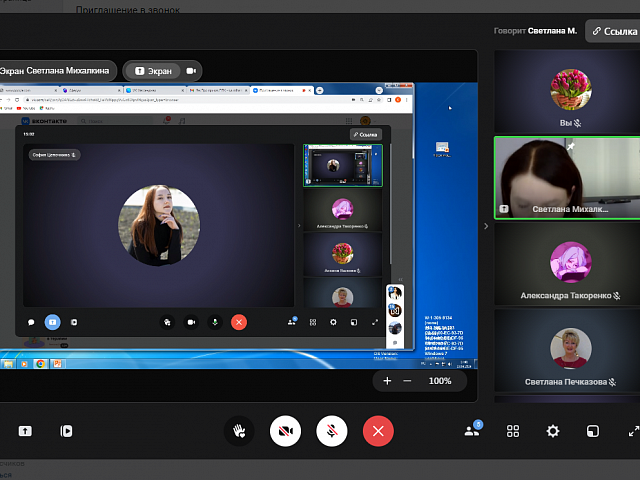Raise hand with the hand icon

tap(239, 431)
